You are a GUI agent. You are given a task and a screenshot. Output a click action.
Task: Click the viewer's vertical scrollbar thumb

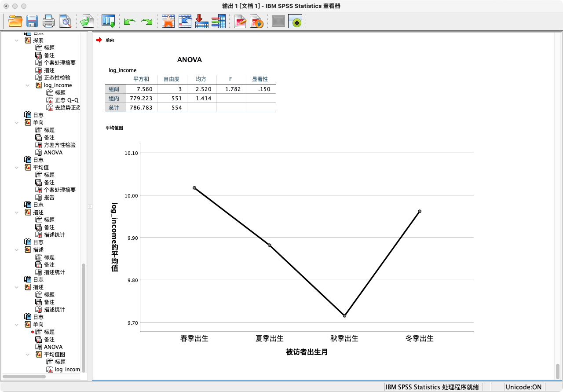(558, 371)
